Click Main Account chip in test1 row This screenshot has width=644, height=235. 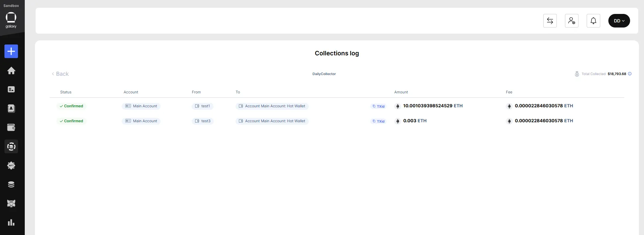[141, 106]
